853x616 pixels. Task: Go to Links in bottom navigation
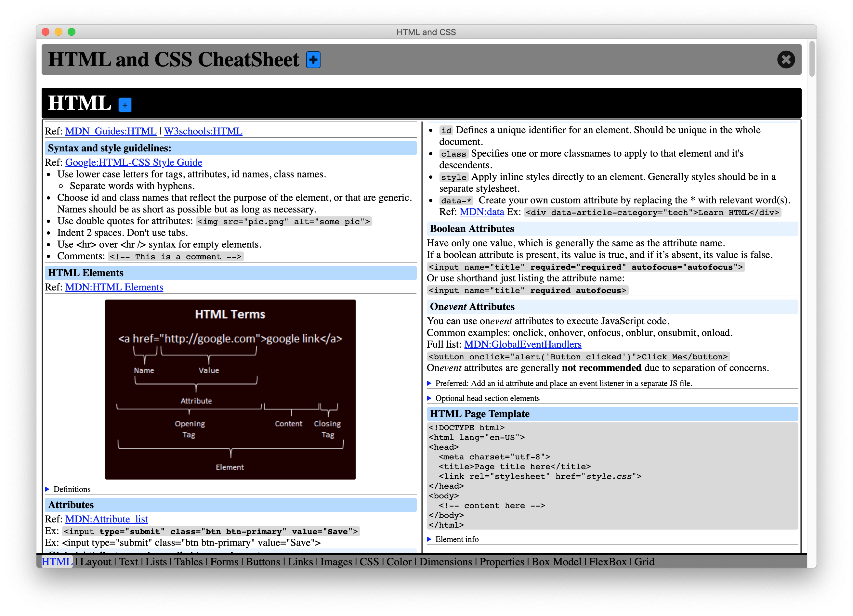pyautogui.click(x=300, y=561)
